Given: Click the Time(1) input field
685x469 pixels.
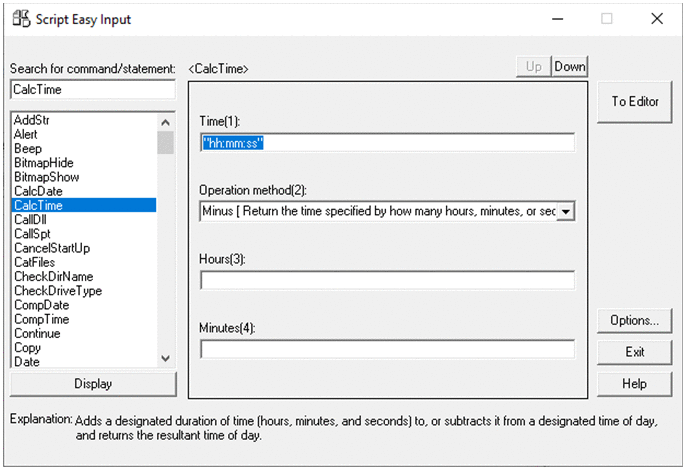Looking at the screenshot, I should pos(387,143).
